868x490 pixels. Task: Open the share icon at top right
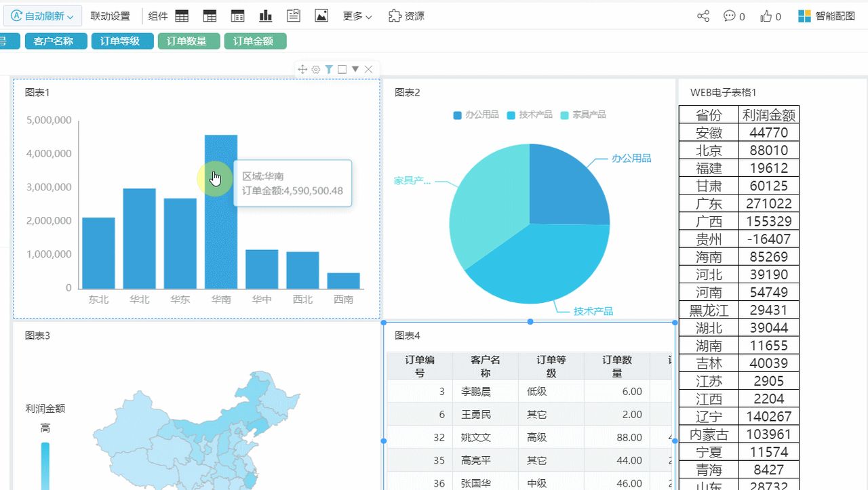click(x=703, y=16)
